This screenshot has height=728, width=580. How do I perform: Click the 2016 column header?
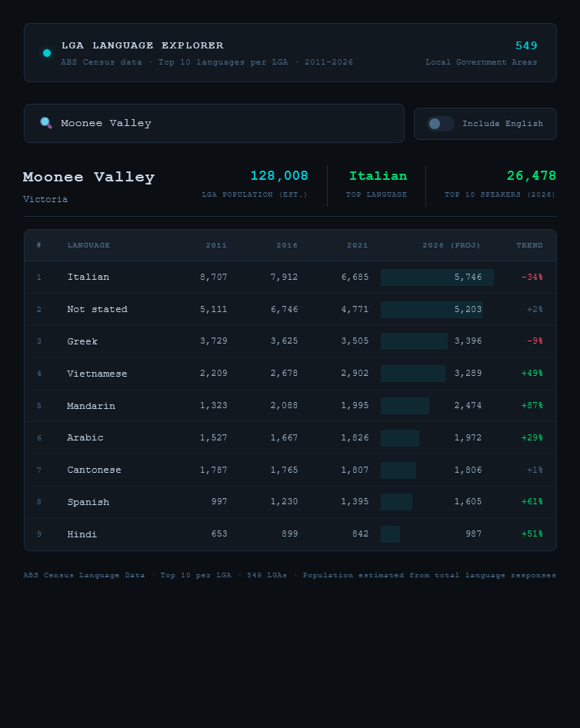pos(287,245)
